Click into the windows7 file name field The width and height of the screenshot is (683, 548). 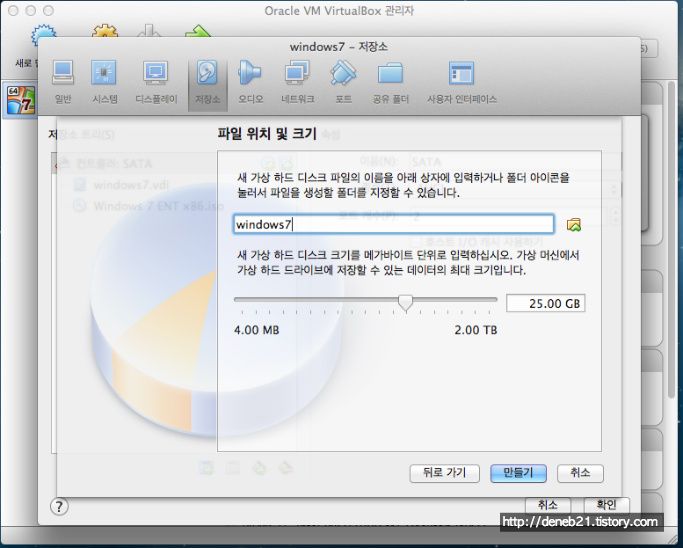click(x=393, y=224)
